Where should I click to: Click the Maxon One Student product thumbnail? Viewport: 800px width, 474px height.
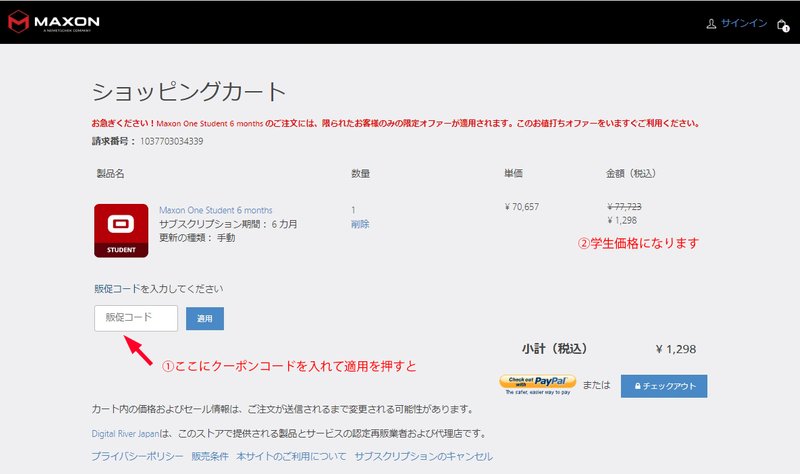pyautogui.click(x=121, y=231)
